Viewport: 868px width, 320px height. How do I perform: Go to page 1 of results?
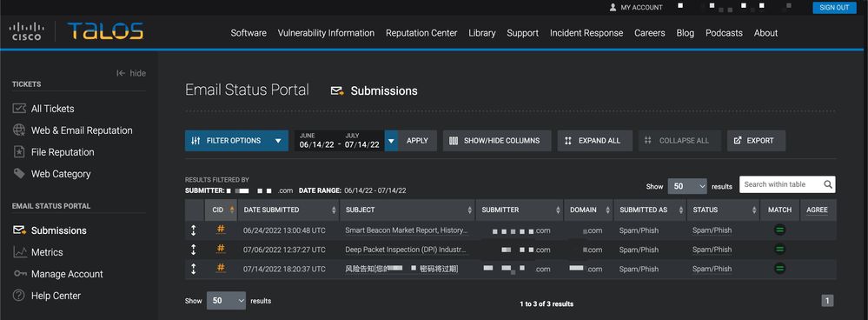(x=827, y=301)
